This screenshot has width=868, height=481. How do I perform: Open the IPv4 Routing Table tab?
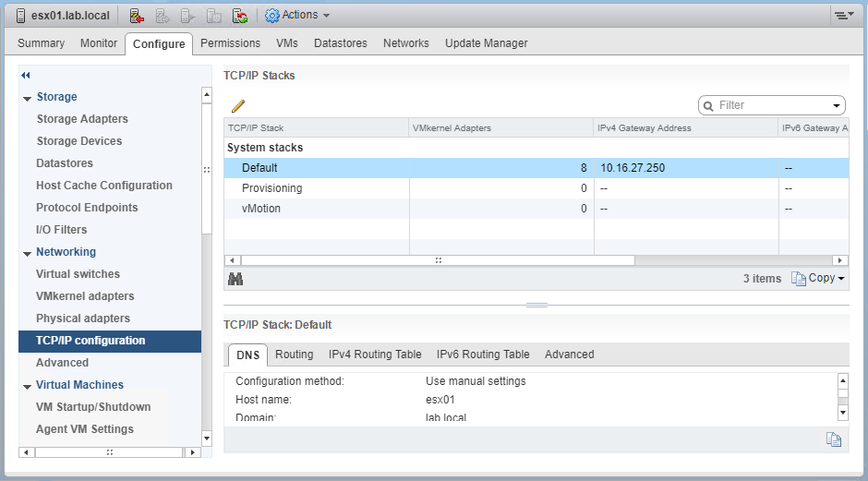coord(375,355)
